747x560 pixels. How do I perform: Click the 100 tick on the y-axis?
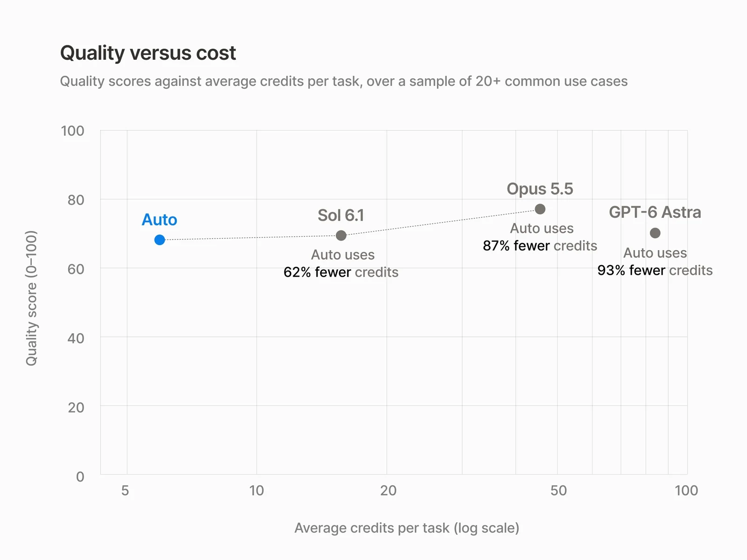pyautogui.click(x=73, y=131)
